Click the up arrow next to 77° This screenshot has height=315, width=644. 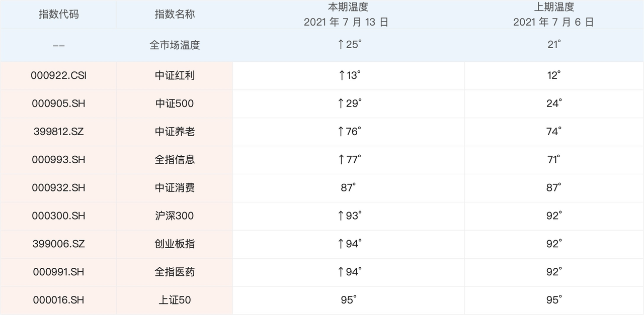point(342,160)
